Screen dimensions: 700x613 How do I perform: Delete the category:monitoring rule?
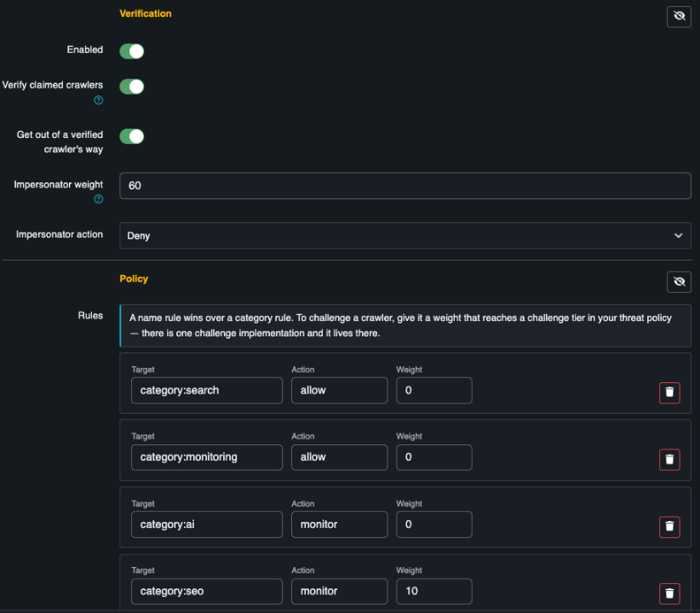pos(669,460)
